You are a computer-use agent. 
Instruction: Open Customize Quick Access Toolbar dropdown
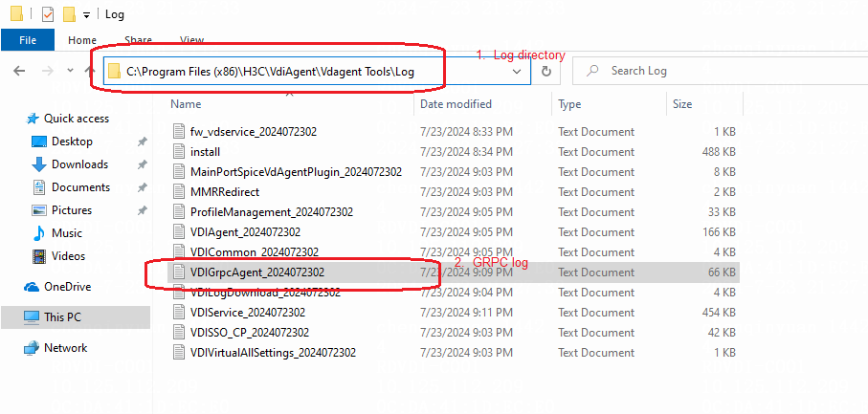click(x=86, y=15)
